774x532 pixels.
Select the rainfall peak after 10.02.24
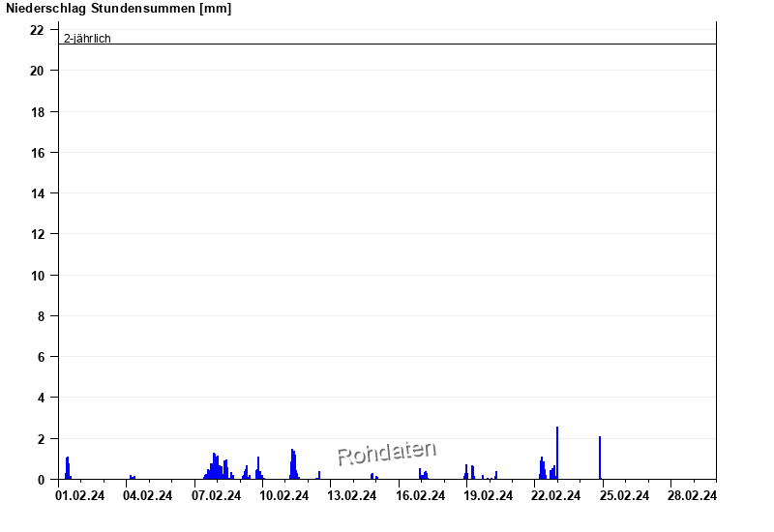tap(292, 464)
